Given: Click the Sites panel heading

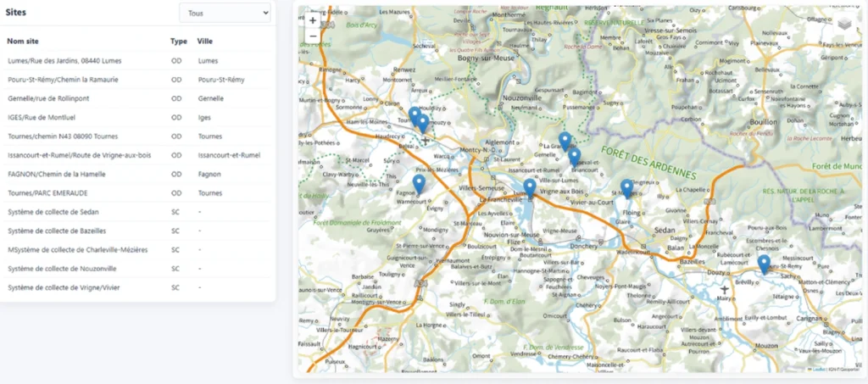Looking at the screenshot, I should [15, 12].
